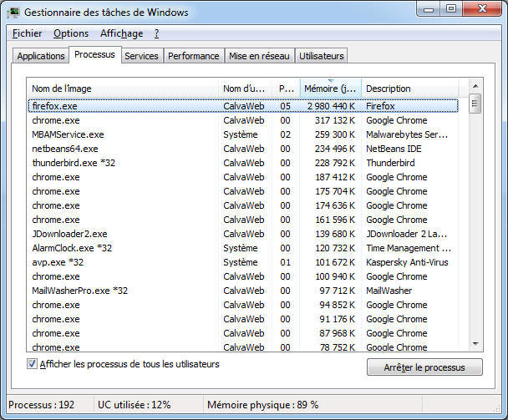Go to the Mise en réseau tab
508x420 pixels.
click(x=259, y=56)
